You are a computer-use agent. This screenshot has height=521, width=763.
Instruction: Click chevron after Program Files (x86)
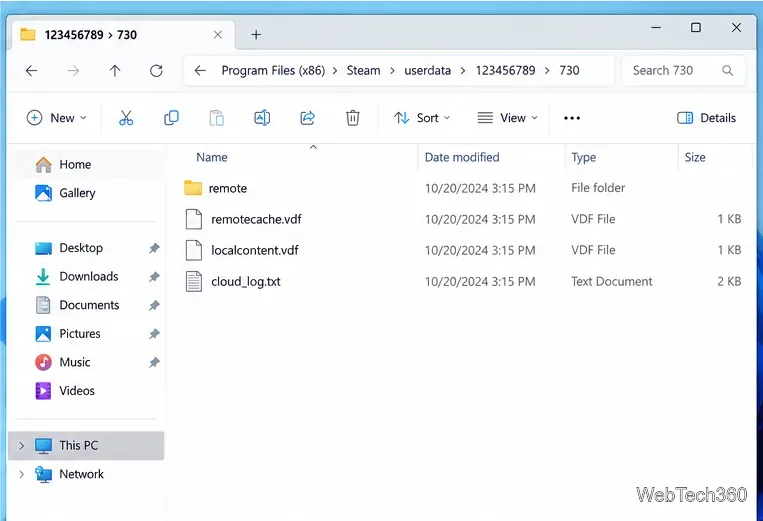click(x=335, y=71)
